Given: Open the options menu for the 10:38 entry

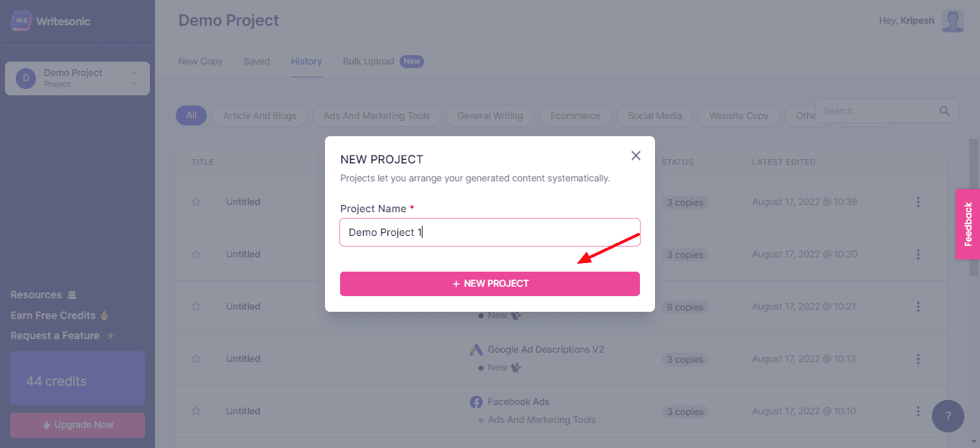Looking at the screenshot, I should point(918,202).
